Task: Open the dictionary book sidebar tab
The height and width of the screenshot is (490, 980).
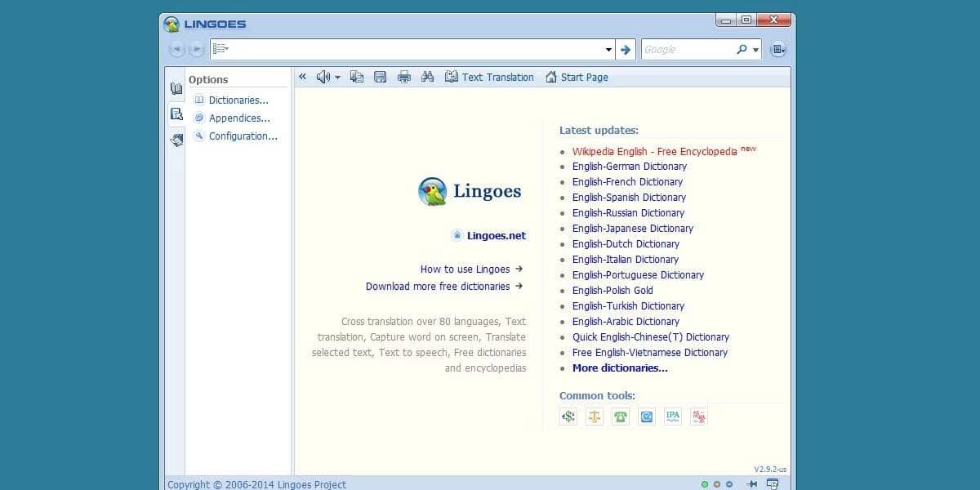Action: (176, 88)
